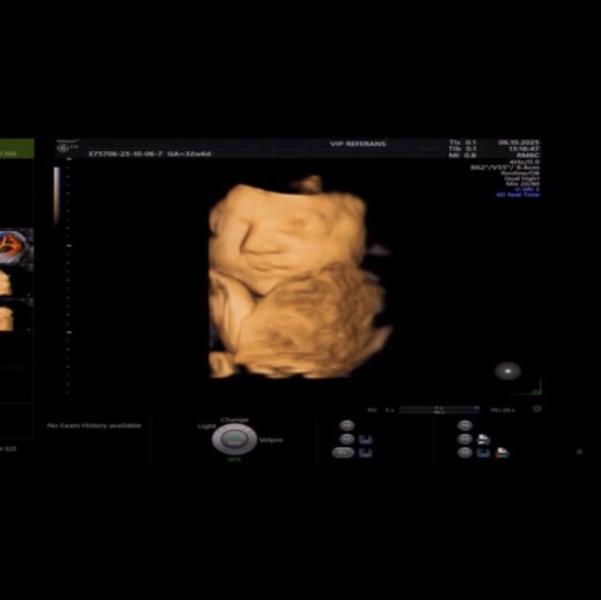The height and width of the screenshot is (600, 601).
Task: Click the right top round button without icon
Action: pyautogui.click(x=465, y=426)
